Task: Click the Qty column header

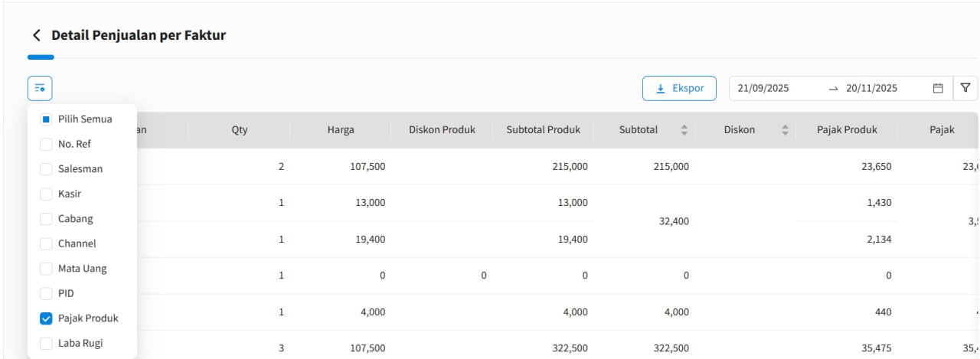Action: (240, 130)
